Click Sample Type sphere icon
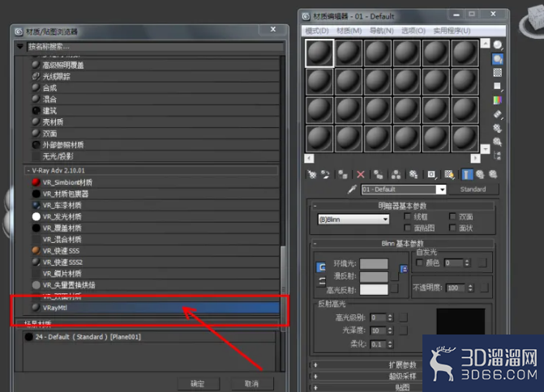Viewport: 544px width, 392px height. 498,45
